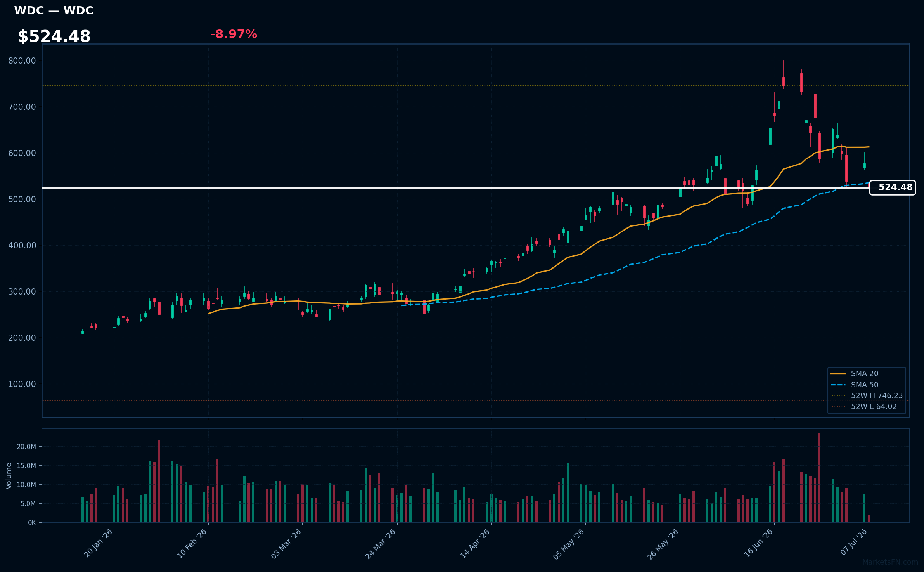Click the 400.00 price axis label

22,246
